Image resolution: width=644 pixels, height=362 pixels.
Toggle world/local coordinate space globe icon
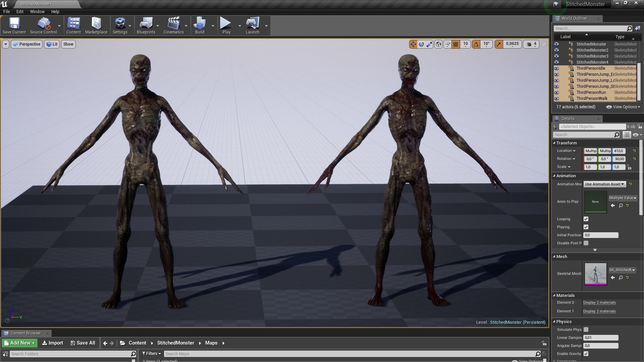(438, 44)
